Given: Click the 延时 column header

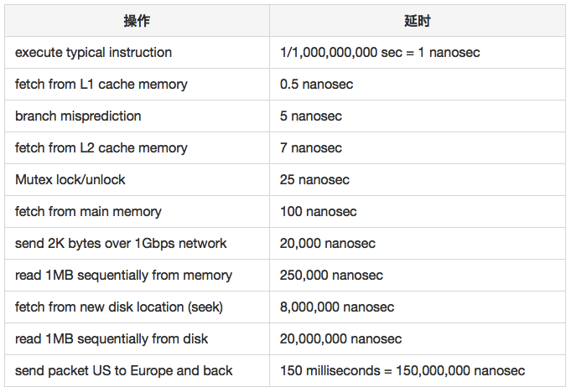Looking at the screenshot, I should (x=417, y=21).
